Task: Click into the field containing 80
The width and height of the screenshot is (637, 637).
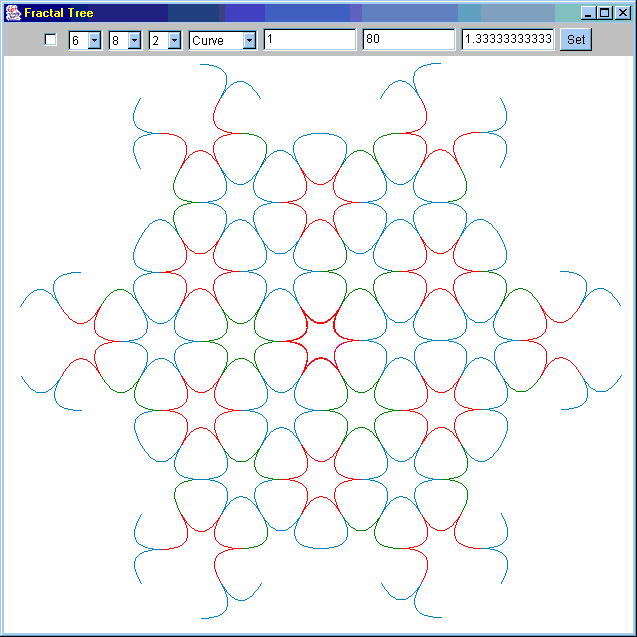Action: point(409,40)
